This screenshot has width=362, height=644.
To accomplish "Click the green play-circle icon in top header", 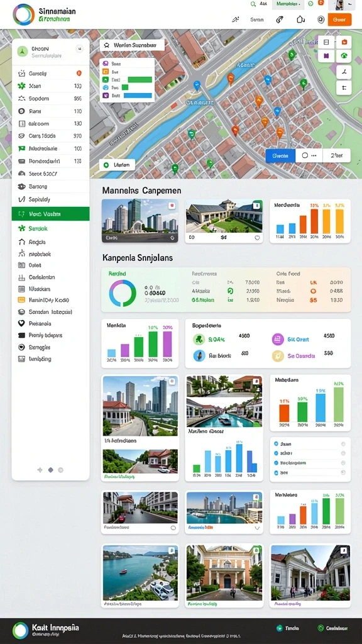I will 310,3.
